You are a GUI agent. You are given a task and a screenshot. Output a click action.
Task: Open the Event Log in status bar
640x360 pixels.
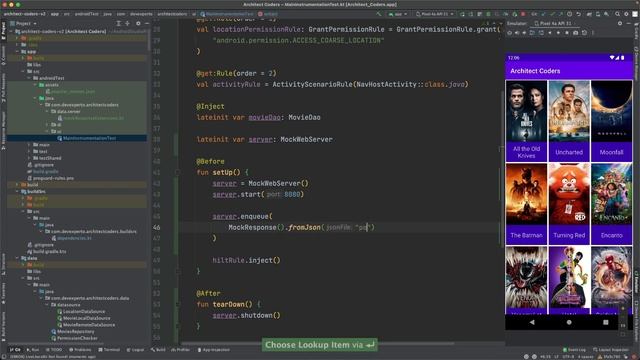pos(574,350)
